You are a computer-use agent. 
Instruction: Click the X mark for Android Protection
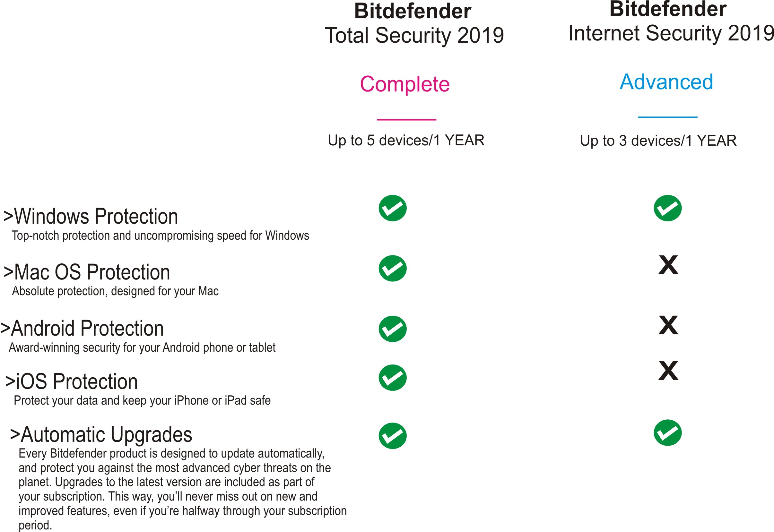pos(668,325)
